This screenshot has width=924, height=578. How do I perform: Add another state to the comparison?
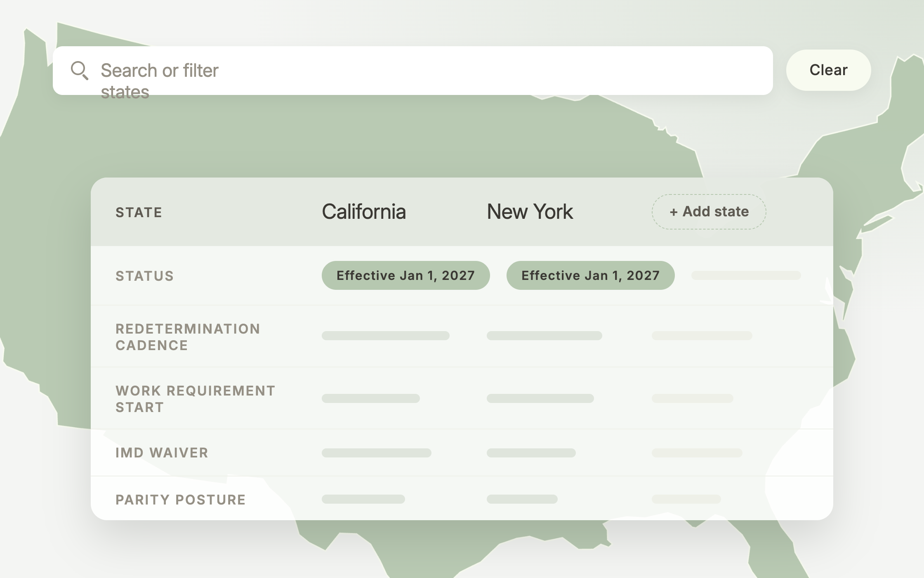(x=709, y=212)
